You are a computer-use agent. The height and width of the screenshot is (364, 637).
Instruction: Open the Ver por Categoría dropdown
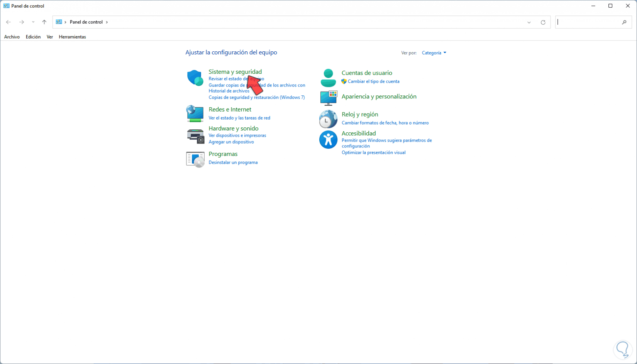coord(434,53)
